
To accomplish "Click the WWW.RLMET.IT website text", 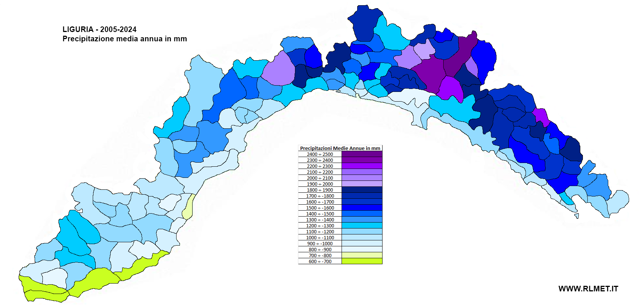I will click(x=588, y=289).
